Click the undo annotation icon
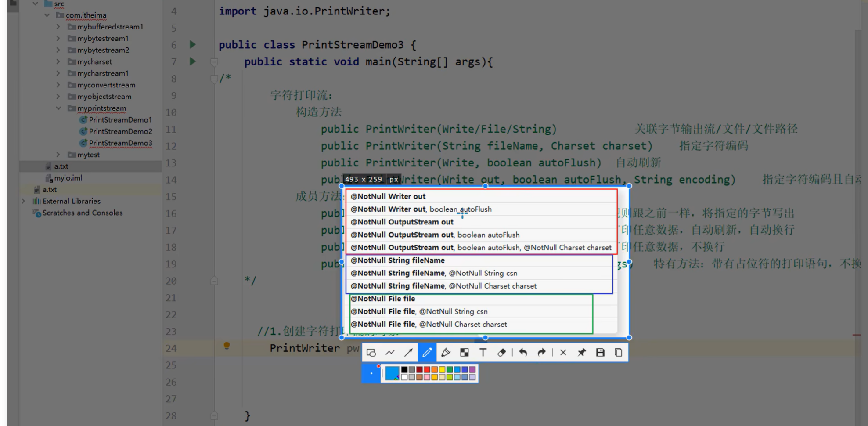 [522, 352]
